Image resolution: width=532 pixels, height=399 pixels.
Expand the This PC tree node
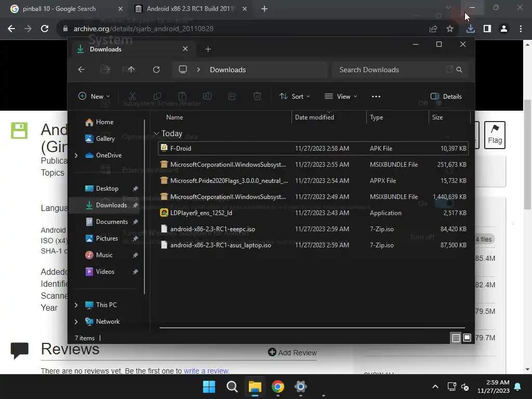(76, 304)
